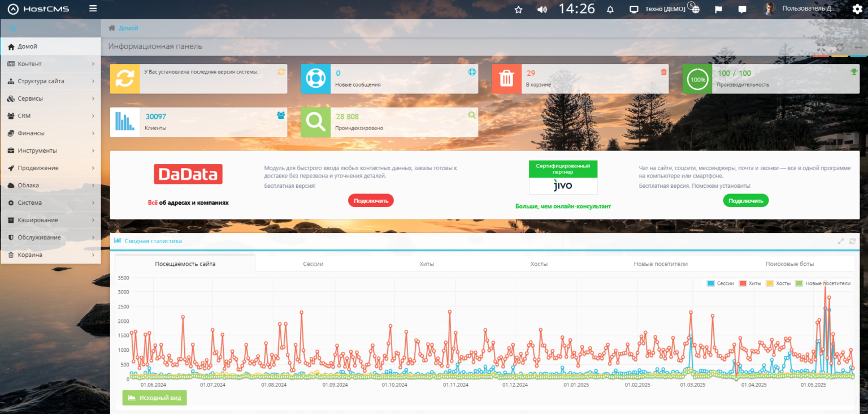The image size is (868, 414).
Task: Switch to the Хиты statistics tab
Action: click(427, 264)
